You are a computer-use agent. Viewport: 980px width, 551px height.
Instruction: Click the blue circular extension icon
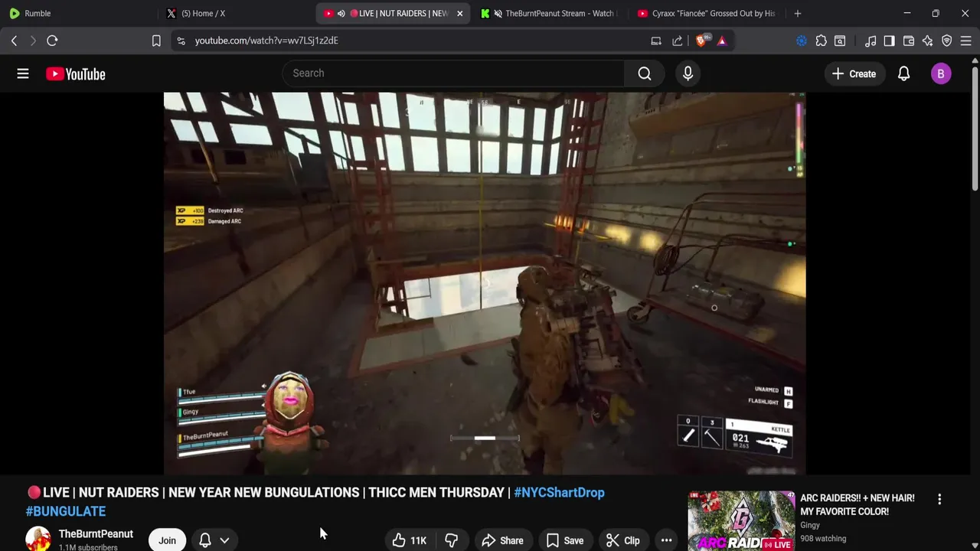tap(802, 41)
